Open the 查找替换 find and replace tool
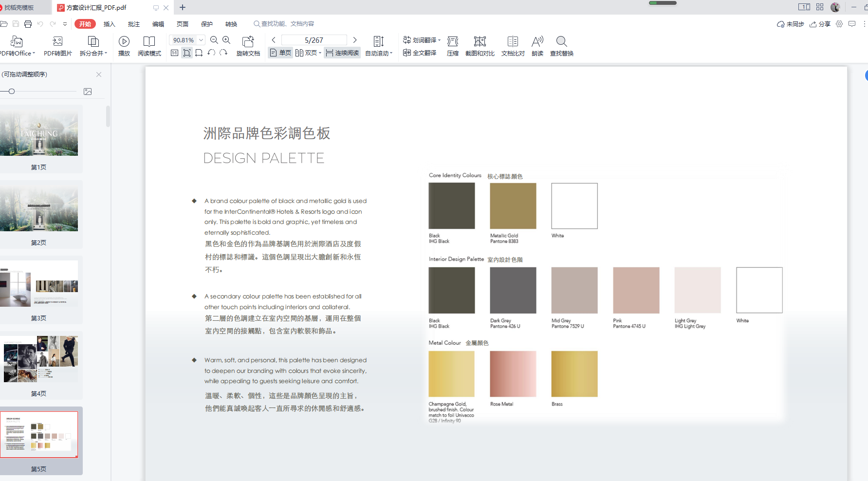Image resolution: width=868 pixels, height=481 pixels. tap(561, 46)
